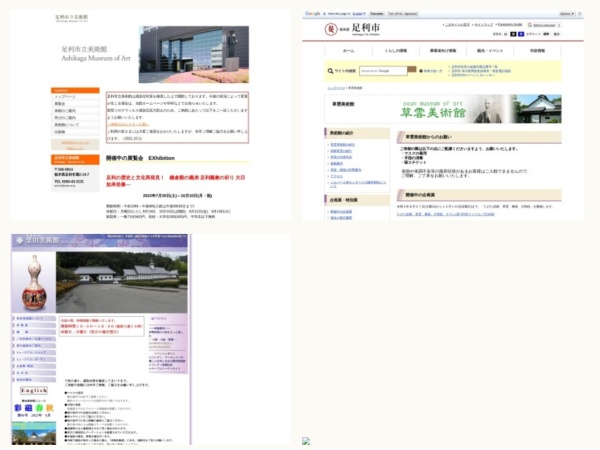Screen dimensions: 600x450
Task: Click the magnifier icon beside site search
Action: [x=330, y=71]
